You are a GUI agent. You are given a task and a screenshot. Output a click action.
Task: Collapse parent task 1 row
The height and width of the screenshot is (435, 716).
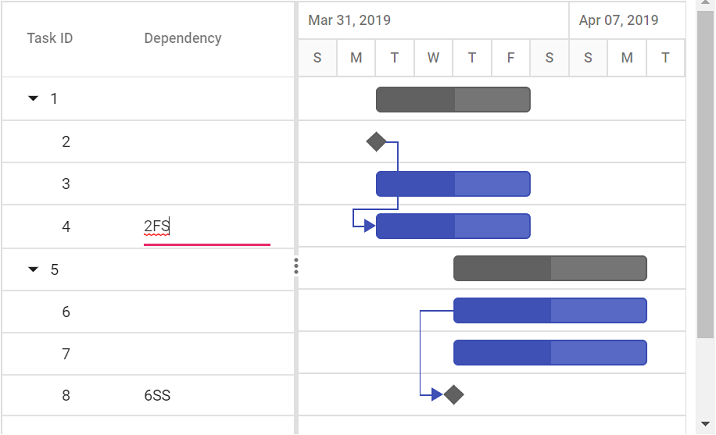[x=33, y=99]
